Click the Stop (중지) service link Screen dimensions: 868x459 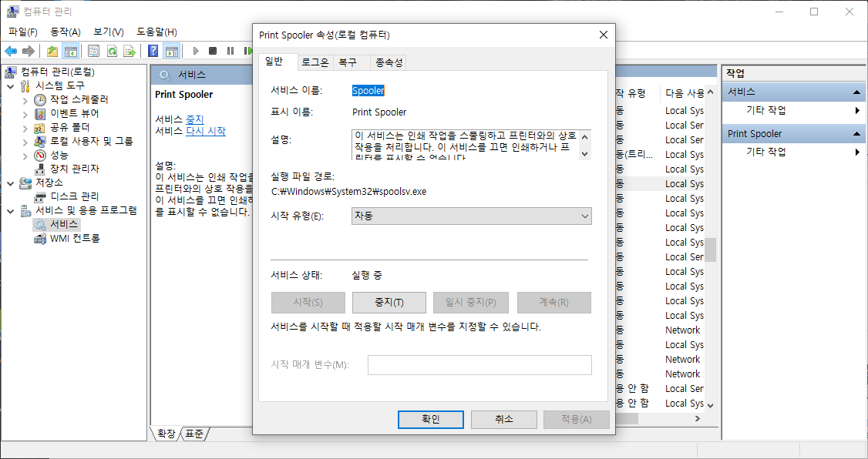pyautogui.click(x=195, y=119)
